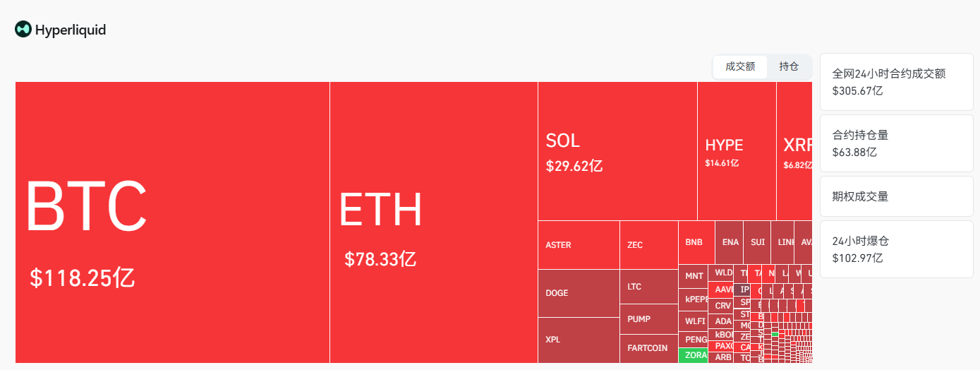
Task: Open the SOL $29.62亿 tile
Action: pos(617,151)
